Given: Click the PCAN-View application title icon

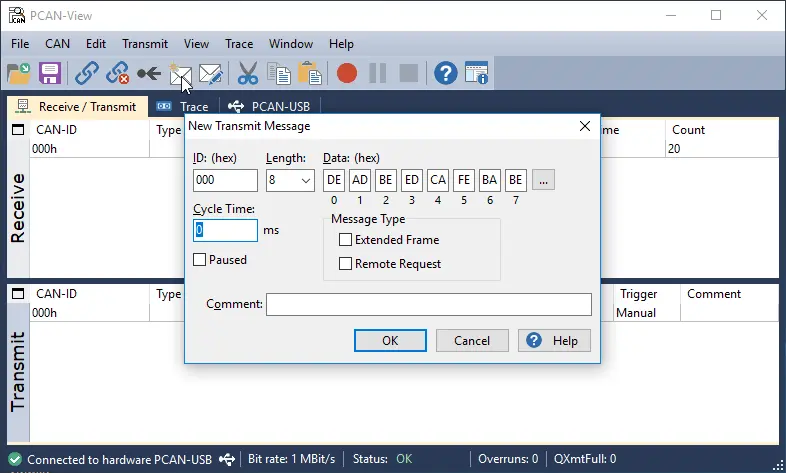Looking at the screenshot, I should (x=17, y=16).
